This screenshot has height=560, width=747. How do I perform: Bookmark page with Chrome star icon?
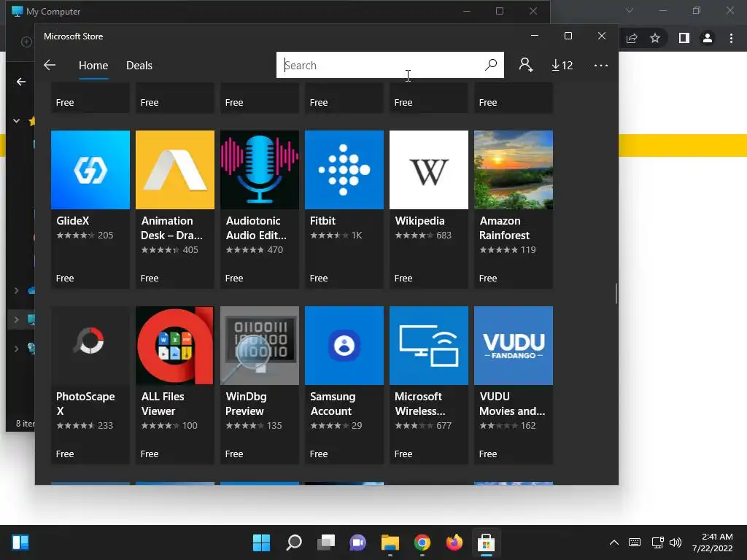point(655,38)
